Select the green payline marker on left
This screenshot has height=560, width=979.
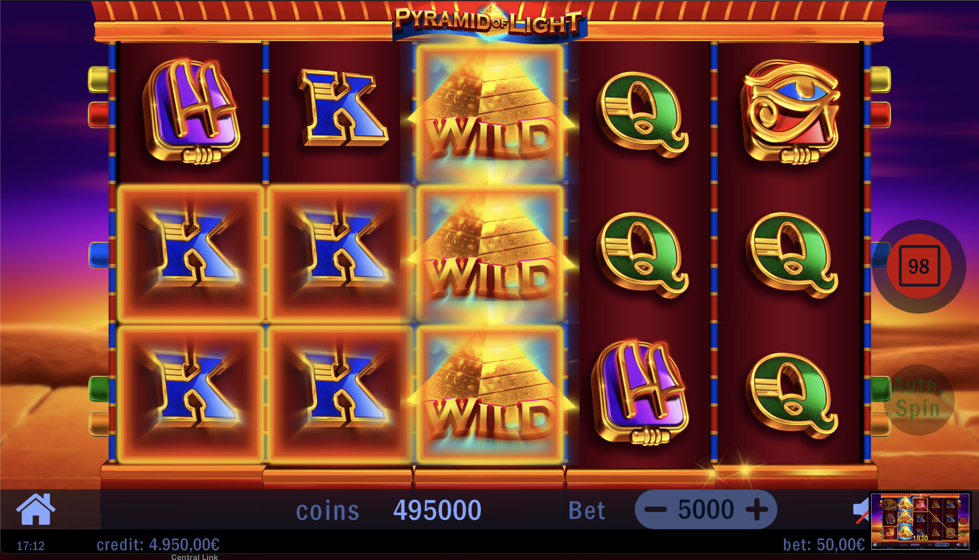pyautogui.click(x=98, y=389)
